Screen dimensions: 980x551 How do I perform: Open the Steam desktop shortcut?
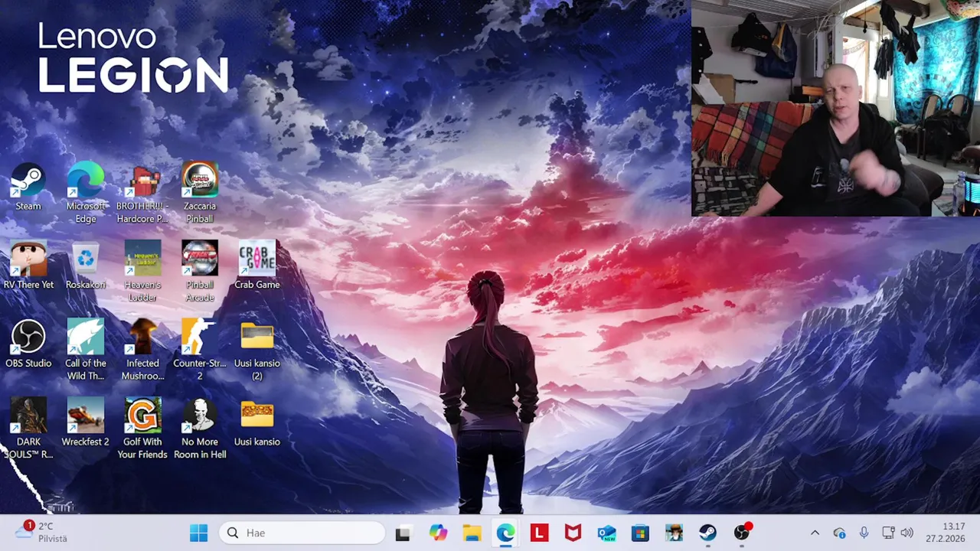click(x=28, y=187)
